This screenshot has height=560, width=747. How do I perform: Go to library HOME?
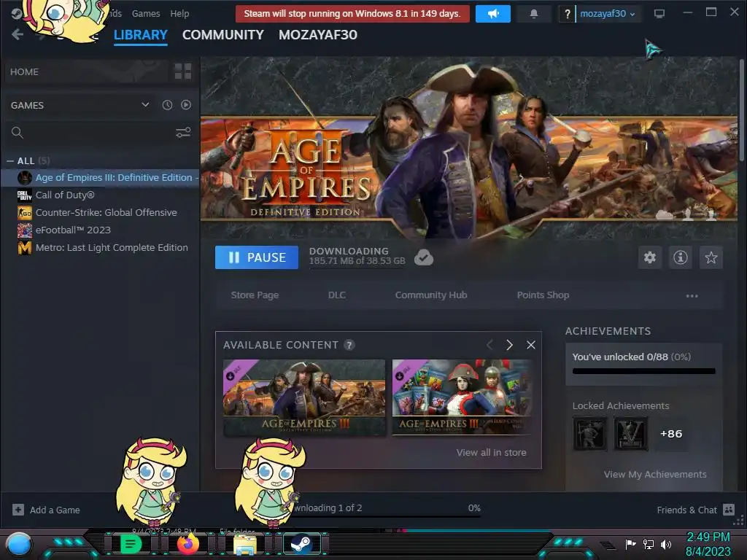(24, 72)
